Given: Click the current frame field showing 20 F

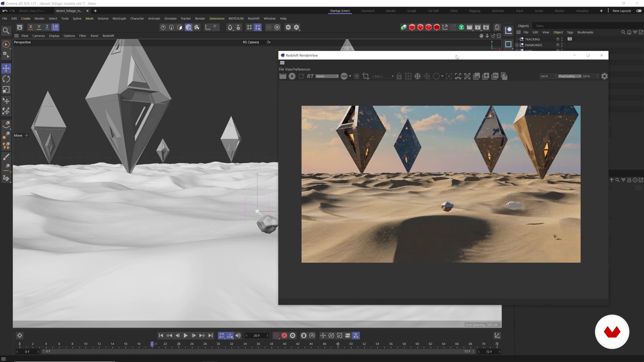Looking at the screenshot, I should [257, 336].
